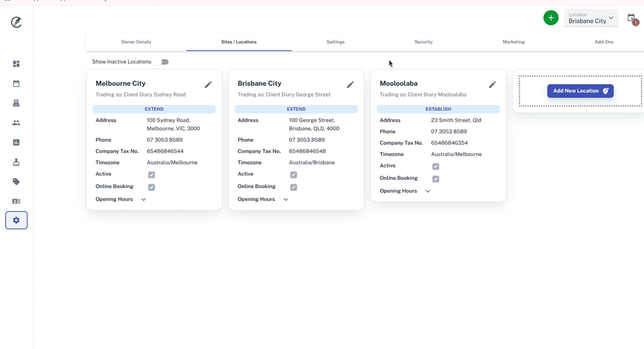Open the clients people icon
This screenshot has height=349, width=644.
click(x=16, y=123)
